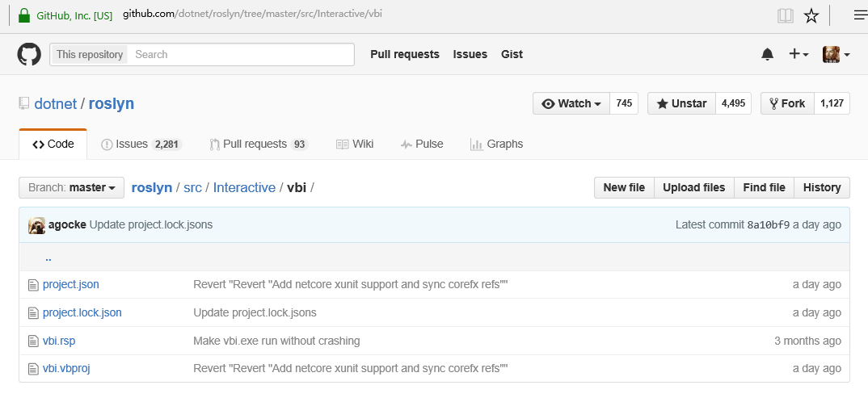Click the browser bookmark star icon
The image size is (868, 402).
[811, 15]
